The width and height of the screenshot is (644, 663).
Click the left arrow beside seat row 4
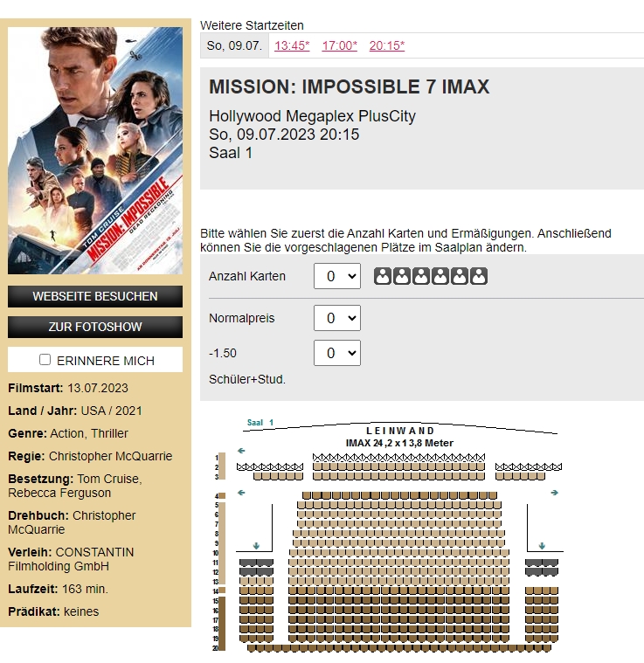point(241,493)
